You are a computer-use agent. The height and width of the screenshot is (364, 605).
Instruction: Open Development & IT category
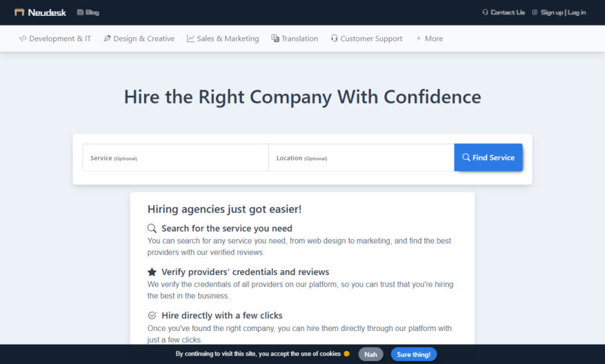(x=55, y=39)
